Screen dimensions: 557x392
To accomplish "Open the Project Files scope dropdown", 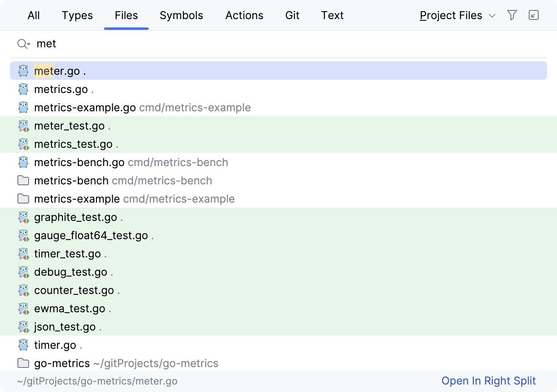I will click(x=451, y=15).
